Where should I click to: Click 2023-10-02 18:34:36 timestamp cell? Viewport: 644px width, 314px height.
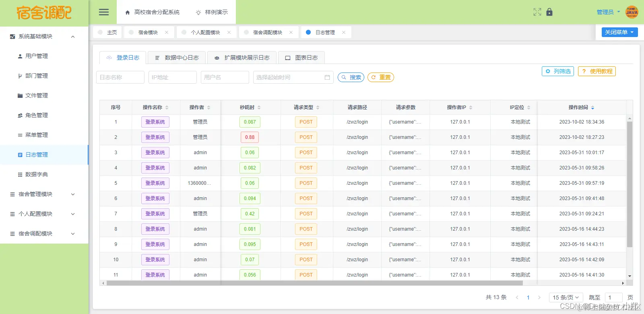[582, 122]
